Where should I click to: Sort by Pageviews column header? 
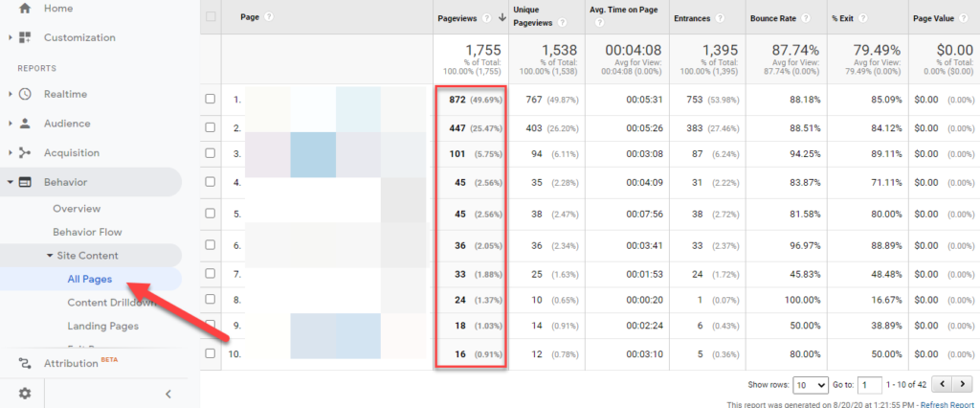pos(457,17)
